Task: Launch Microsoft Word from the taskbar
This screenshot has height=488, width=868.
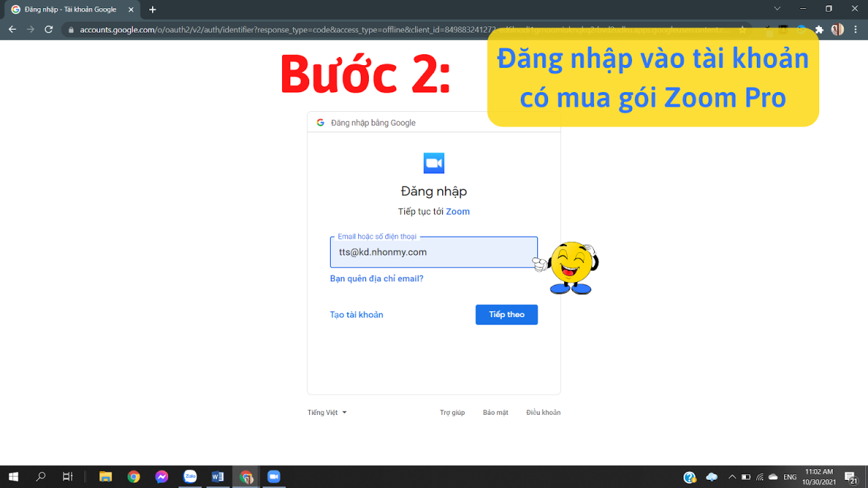Action: [x=218, y=476]
